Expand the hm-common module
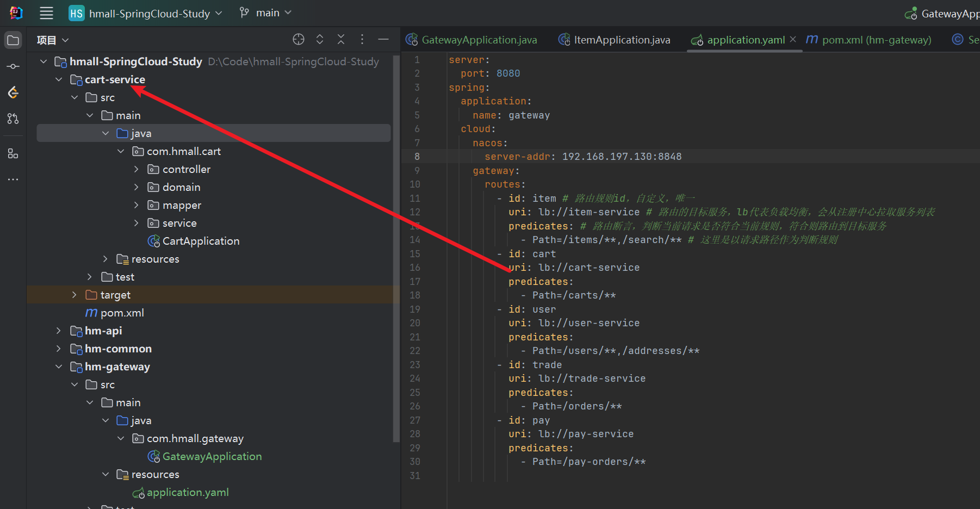The height and width of the screenshot is (509, 980). tap(59, 349)
